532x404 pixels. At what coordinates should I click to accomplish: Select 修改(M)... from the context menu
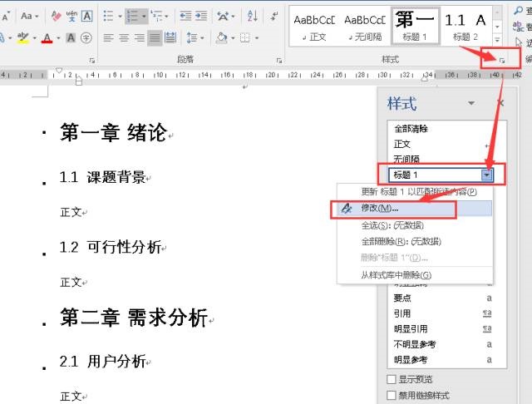click(x=381, y=209)
